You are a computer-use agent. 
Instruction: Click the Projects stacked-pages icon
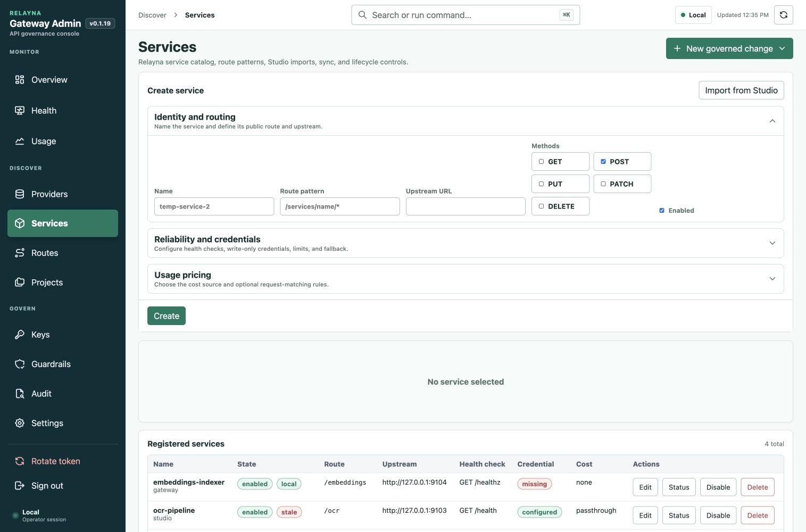click(20, 282)
